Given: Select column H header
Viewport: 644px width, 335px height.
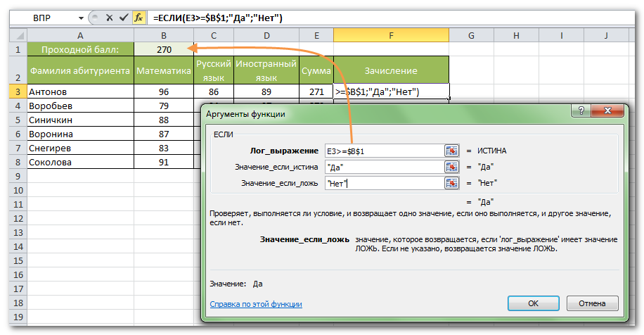Looking at the screenshot, I should point(516,35).
